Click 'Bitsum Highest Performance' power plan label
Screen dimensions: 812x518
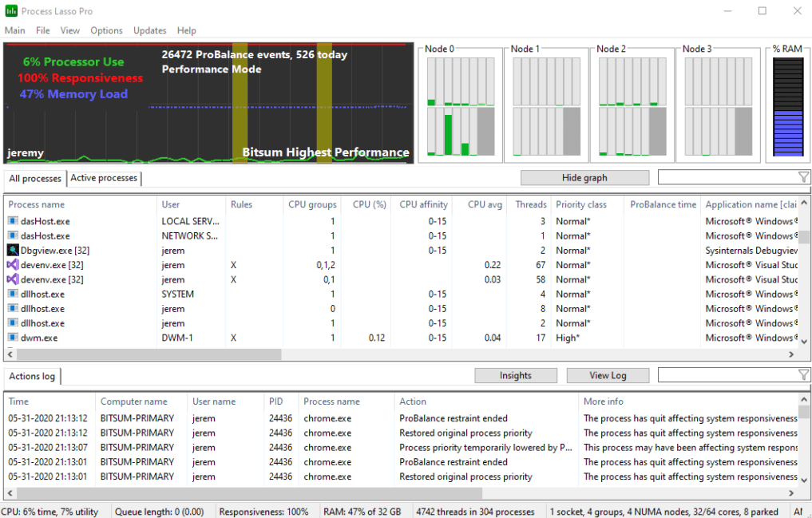326,152
